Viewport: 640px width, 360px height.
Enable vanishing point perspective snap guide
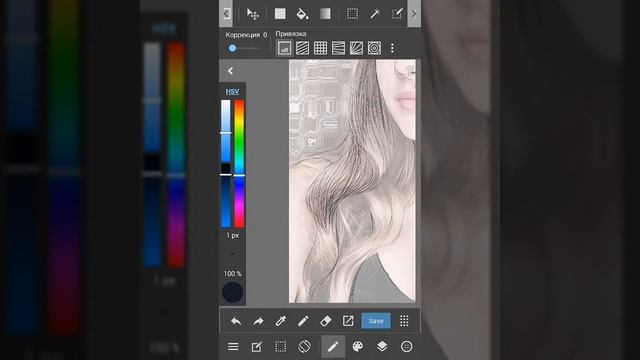point(338,48)
